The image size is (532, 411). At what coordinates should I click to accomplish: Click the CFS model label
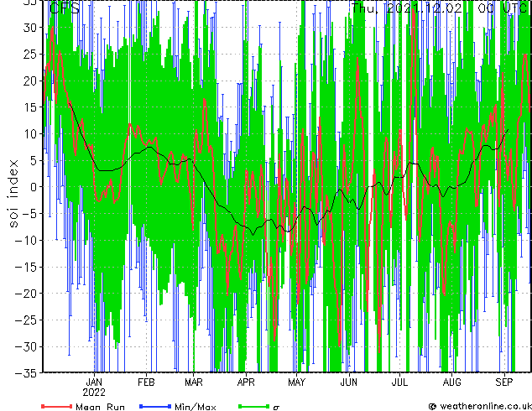click(65, 8)
